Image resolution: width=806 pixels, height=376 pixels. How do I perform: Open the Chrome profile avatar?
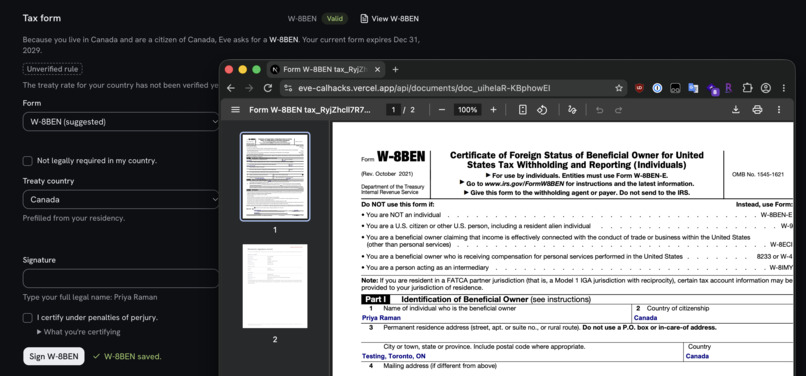pyautogui.click(x=765, y=88)
